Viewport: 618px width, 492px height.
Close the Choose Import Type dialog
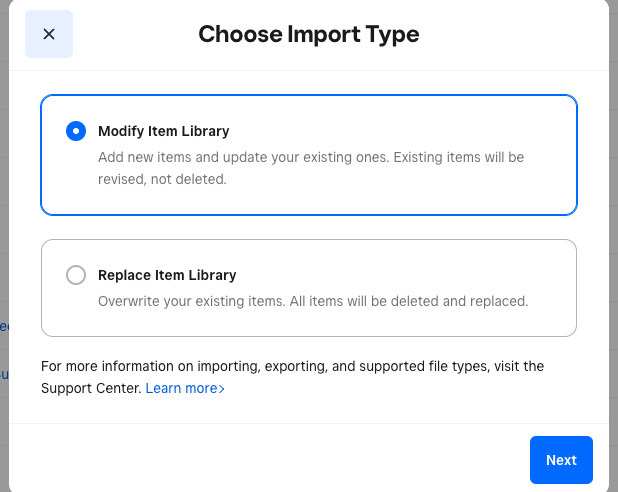click(49, 34)
